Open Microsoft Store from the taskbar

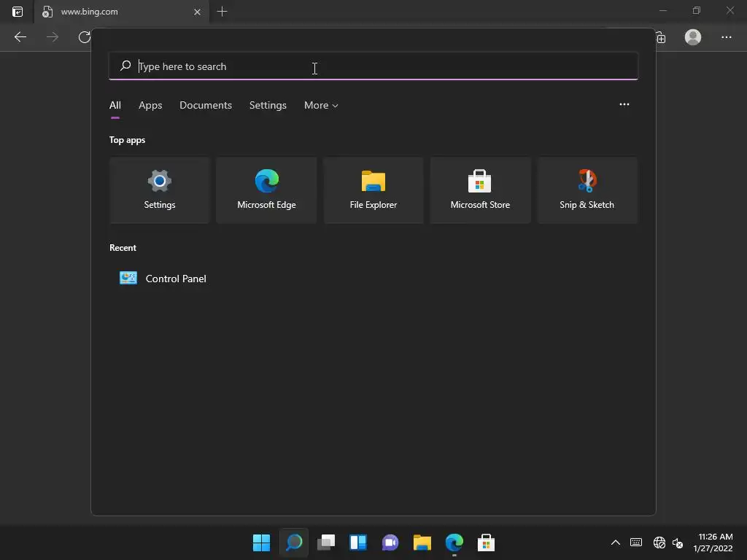click(487, 542)
